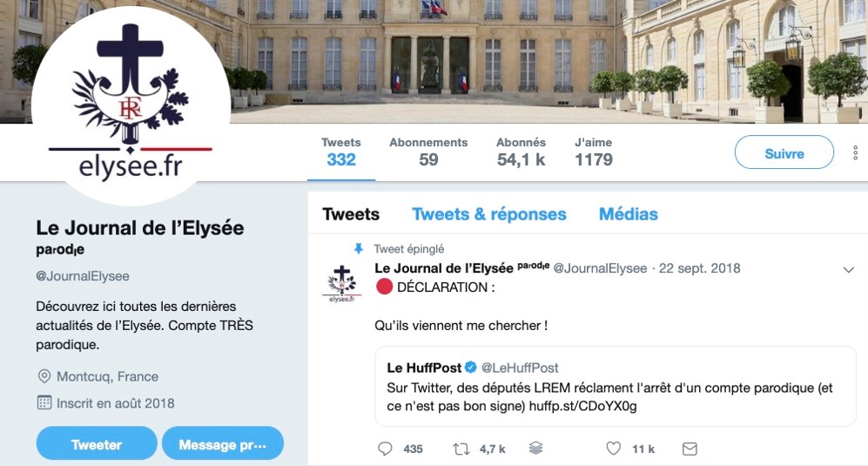Image resolution: width=868 pixels, height=466 pixels.
Task: Click the Message privé button
Action: [223, 443]
